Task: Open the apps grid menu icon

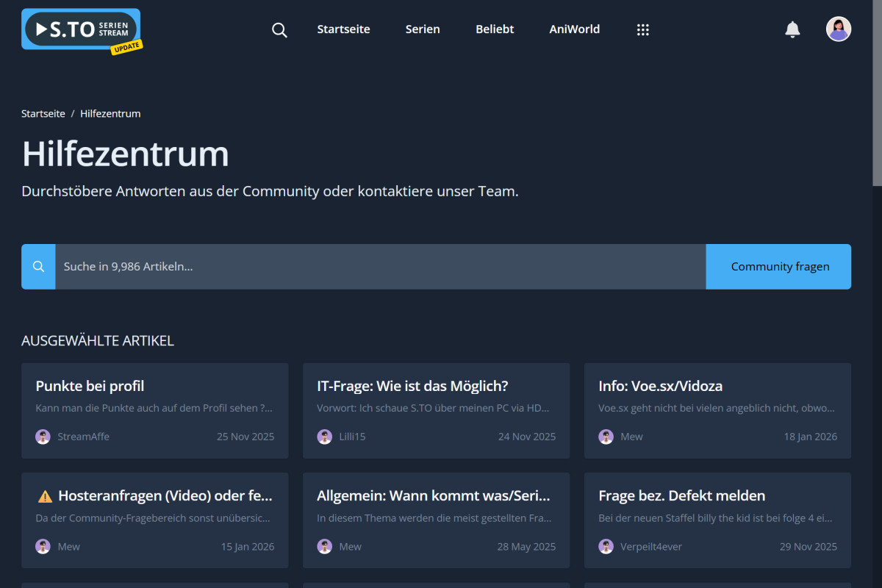Action: point(642,30)
